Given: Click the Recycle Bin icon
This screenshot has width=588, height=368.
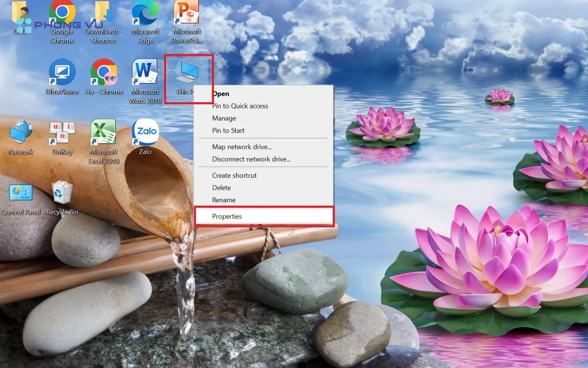Looking at the screenshot, I should coord(62,193).
